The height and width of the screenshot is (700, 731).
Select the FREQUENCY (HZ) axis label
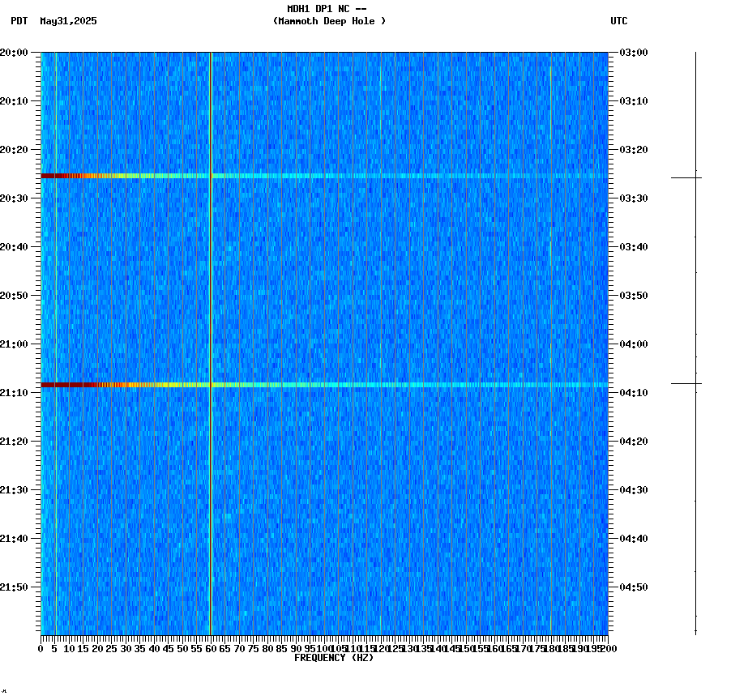tap(334, 657)
